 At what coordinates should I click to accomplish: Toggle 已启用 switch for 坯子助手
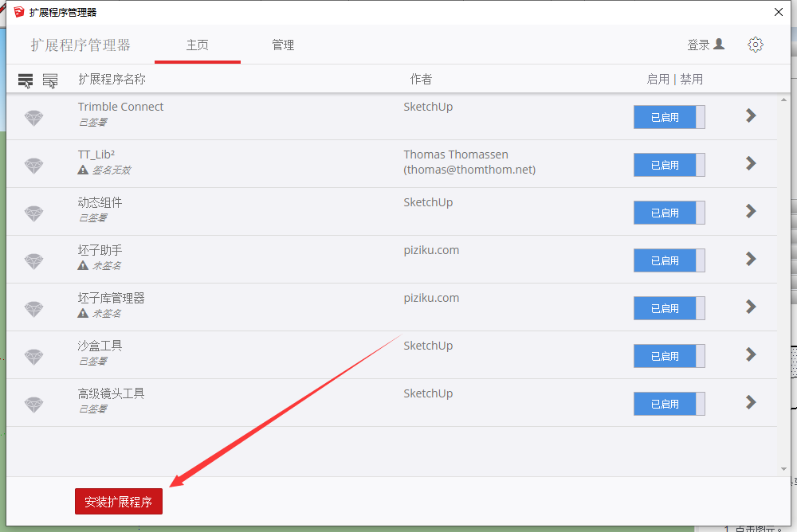pyautogui.click(x=669, y=260)
